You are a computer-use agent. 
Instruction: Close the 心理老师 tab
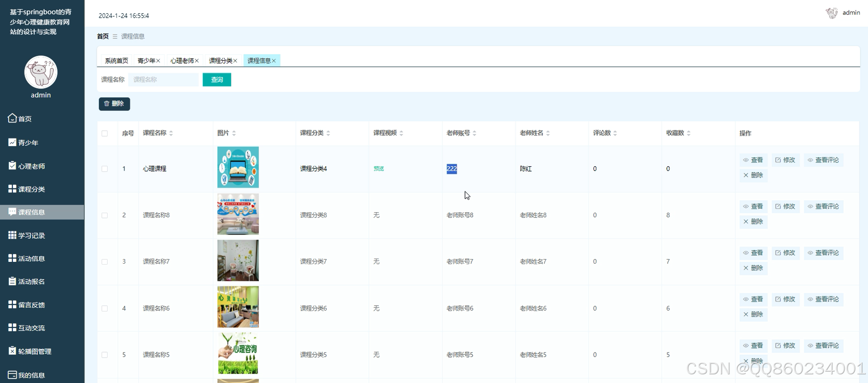pyautogui.click(x=197, y=61)
